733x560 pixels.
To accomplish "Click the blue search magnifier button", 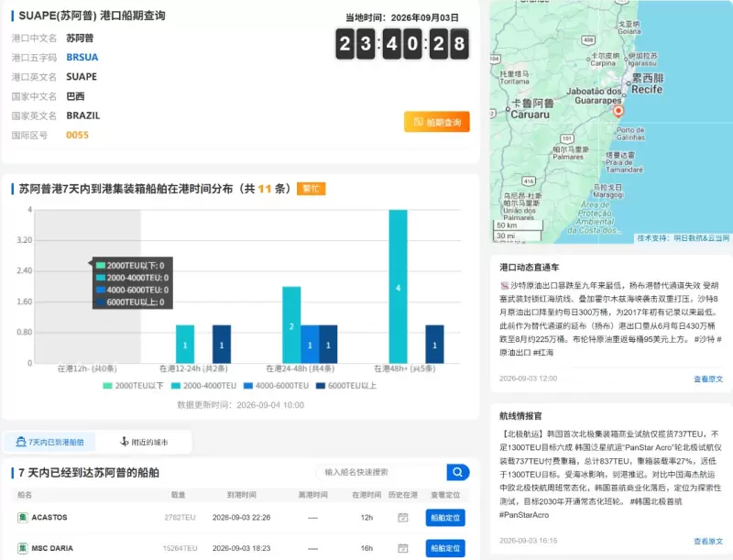I will (x=457, y=472).
